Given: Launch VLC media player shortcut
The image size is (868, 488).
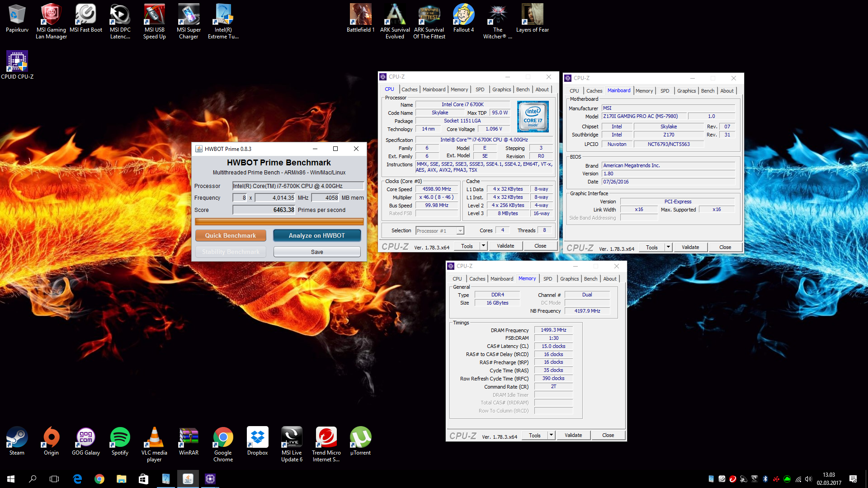Looking at the screenshot, I should (x=154, y=444).
